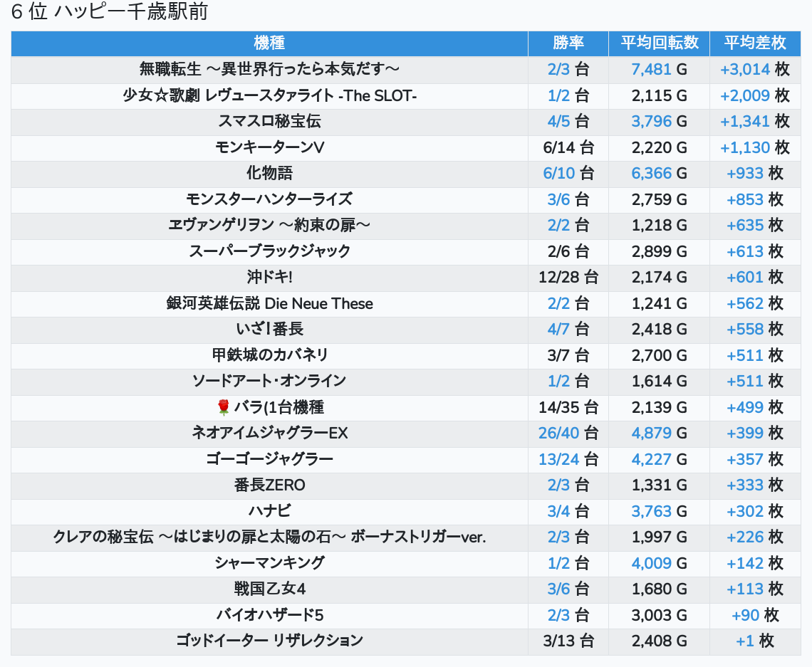Click the スマスロ秘宝伝 machine name

[269, 121]
